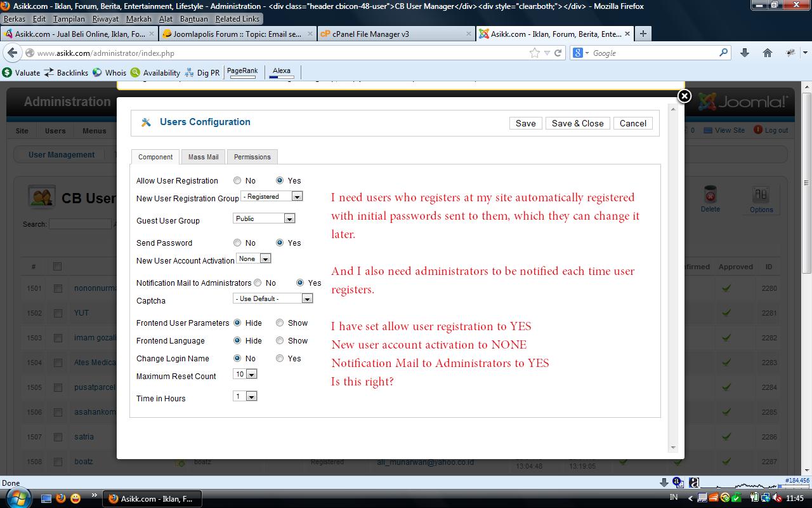The height and width of the screenshot is (508, 812).
Task: Set Allow User Registration to No
Action: point(237,181)
